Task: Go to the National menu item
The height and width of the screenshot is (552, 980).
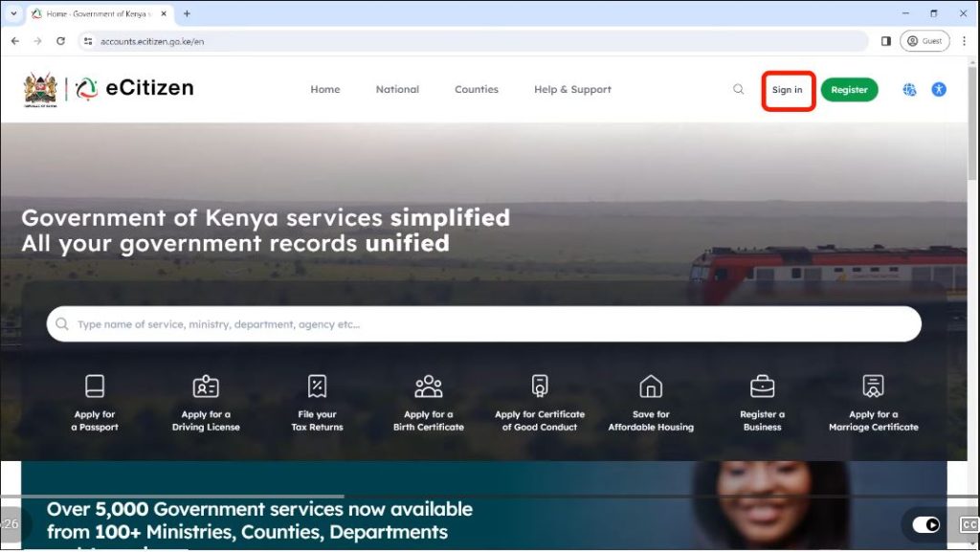Action: click(x=397, y=89)
